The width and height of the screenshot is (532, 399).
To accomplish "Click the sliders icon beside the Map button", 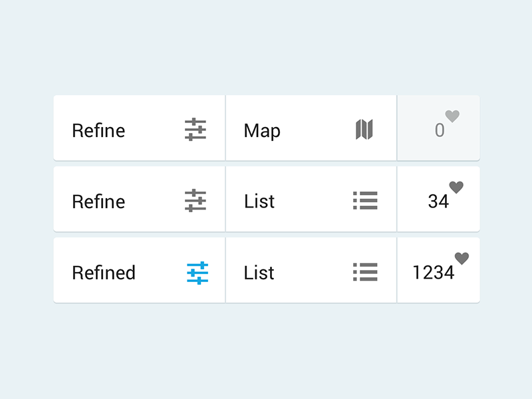I will point(196,130).
